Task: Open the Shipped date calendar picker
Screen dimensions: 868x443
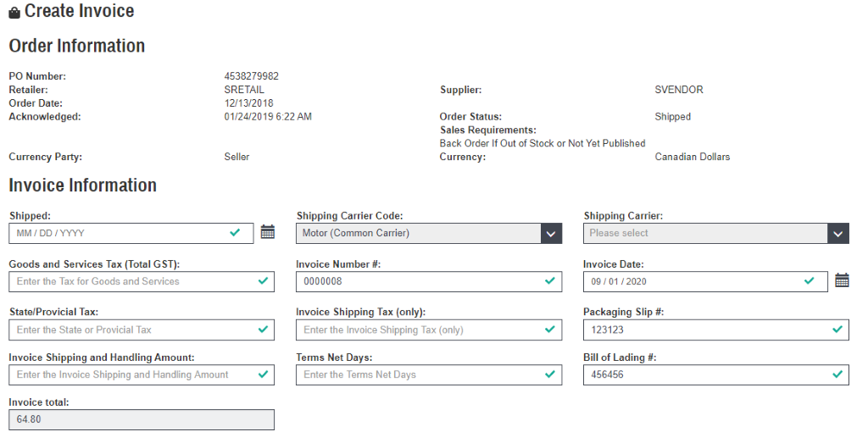Action: (268, 232)
